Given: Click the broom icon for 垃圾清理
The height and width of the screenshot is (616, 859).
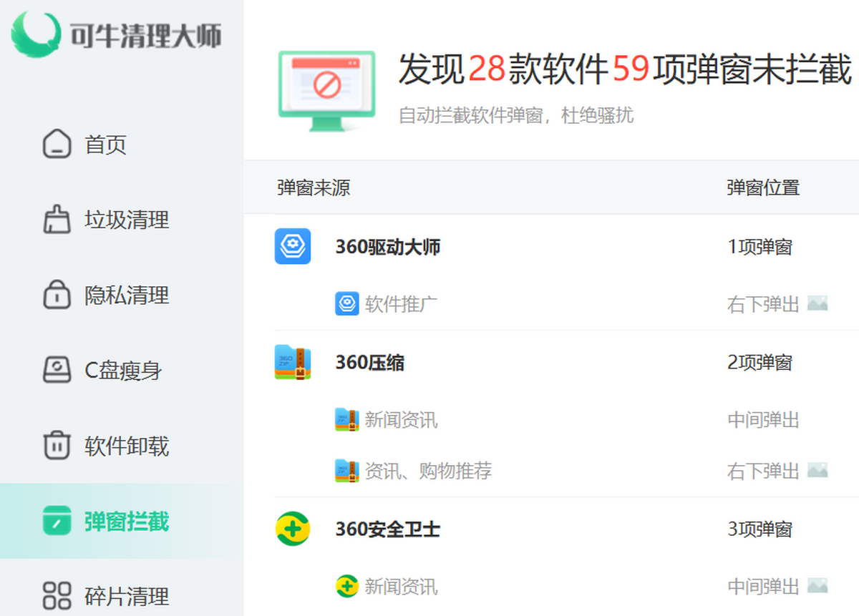Looking at the screenshot, I should (57, 220).
